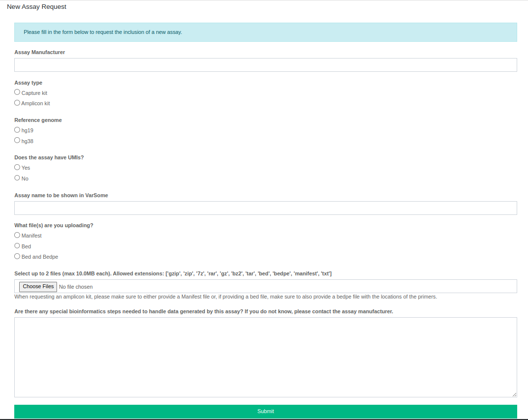
Task: Pick Bed as upload file type
Action: (x=17, y=246)
